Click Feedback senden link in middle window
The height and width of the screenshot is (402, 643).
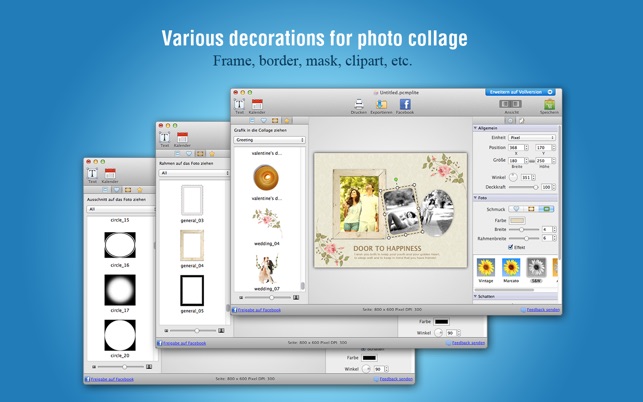click(x=468, y=343)
